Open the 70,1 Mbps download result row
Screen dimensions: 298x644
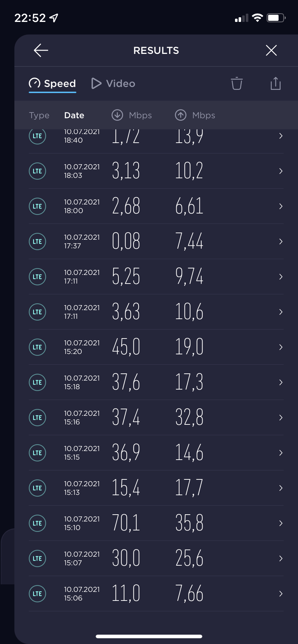156,523
